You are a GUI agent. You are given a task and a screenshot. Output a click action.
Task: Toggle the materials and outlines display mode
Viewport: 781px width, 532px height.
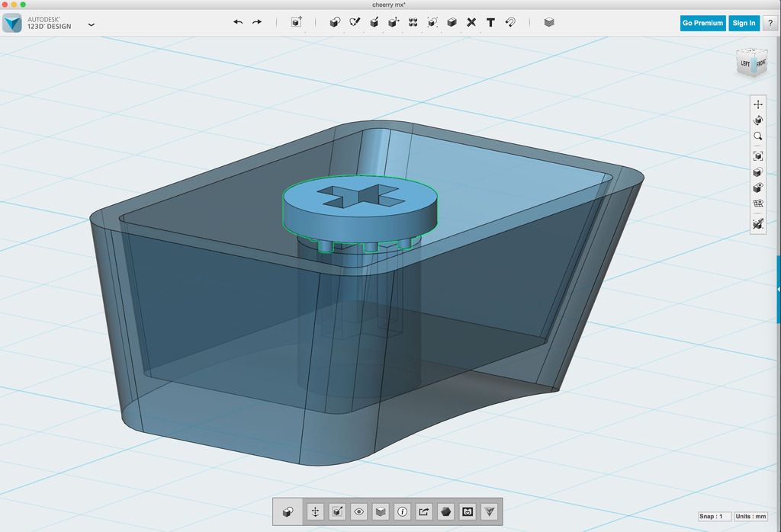tap(758, 171)
